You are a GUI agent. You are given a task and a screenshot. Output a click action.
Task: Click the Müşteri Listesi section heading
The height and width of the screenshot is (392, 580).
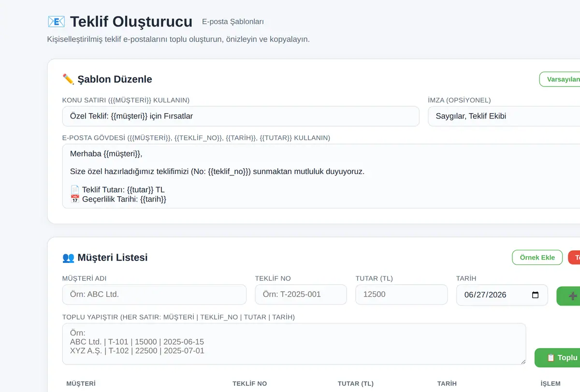coord(105,257)
